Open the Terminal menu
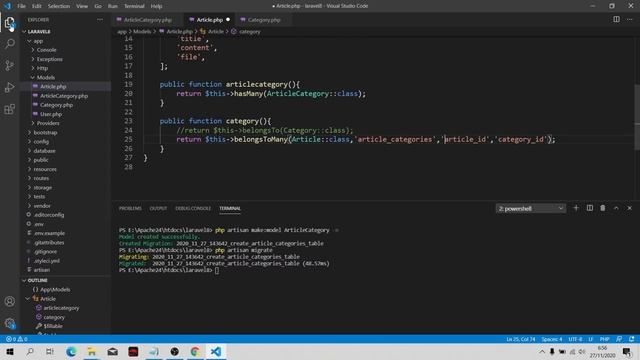The image size is (640, 360). (134, 6)
